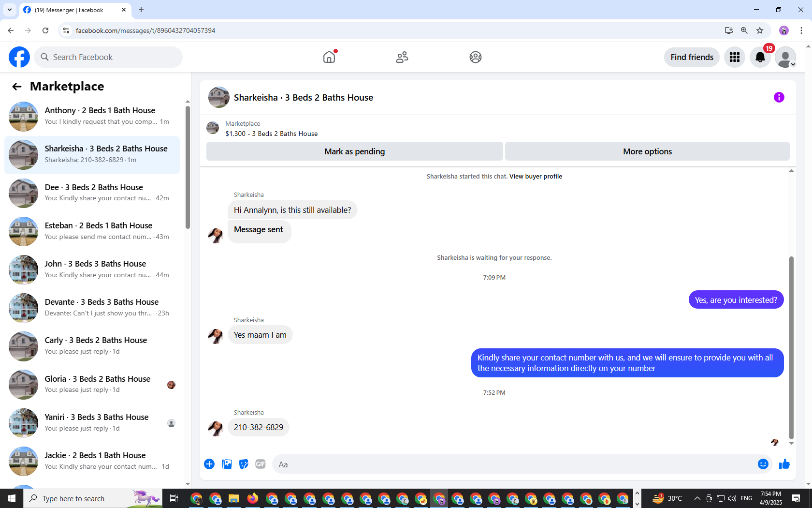Open the chat with Jackie

click(92, 461)
